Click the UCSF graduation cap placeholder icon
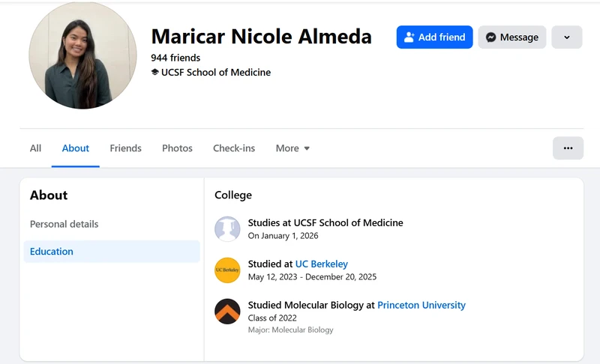600x364 pixels. [227, 228]
